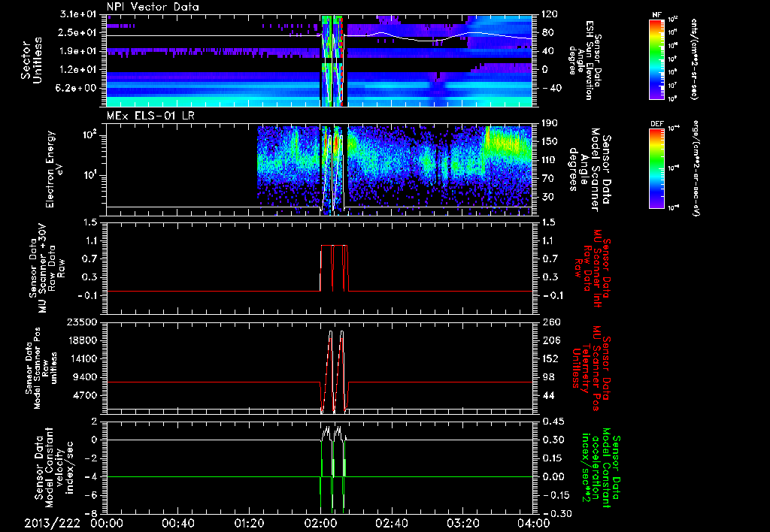The image size is (770, 532).
Task: Click the "98" telemetry position tick label
Action: (x=550, y=377)
